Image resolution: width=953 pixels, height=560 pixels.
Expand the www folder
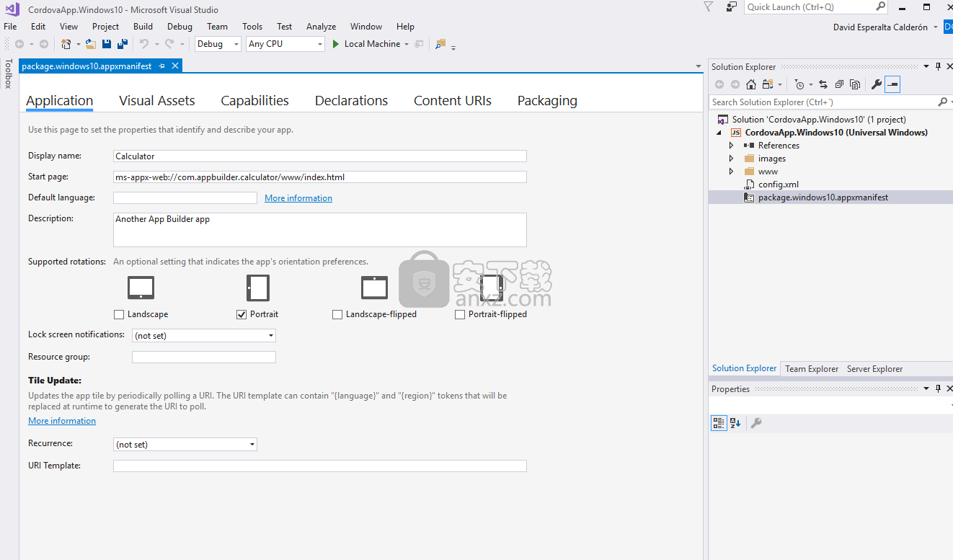(x=732, y=172)
